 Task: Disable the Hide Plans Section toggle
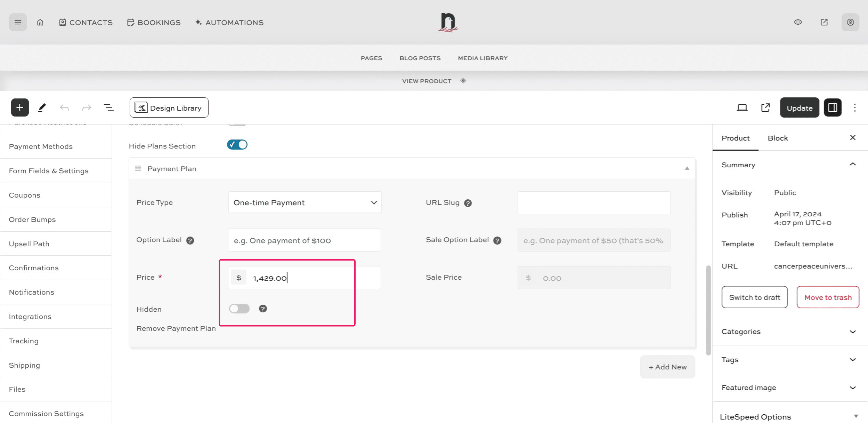[x=237, y=145]
